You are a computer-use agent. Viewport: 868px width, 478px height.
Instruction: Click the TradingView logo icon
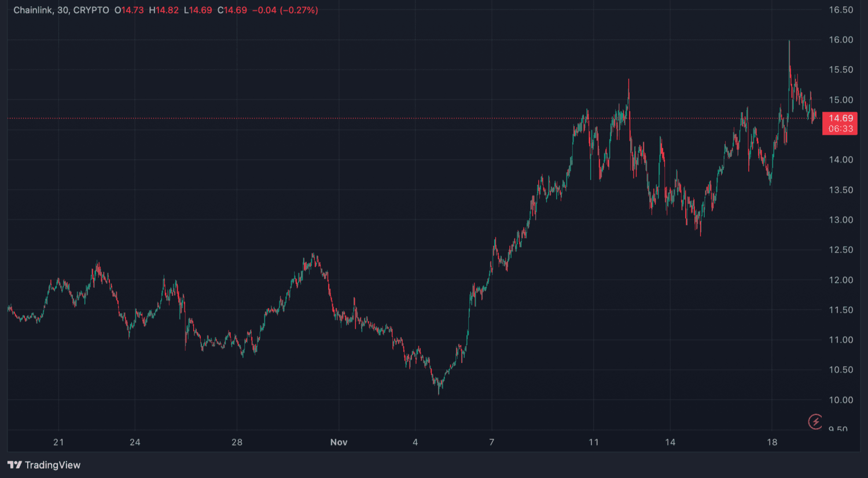point(14,465)
